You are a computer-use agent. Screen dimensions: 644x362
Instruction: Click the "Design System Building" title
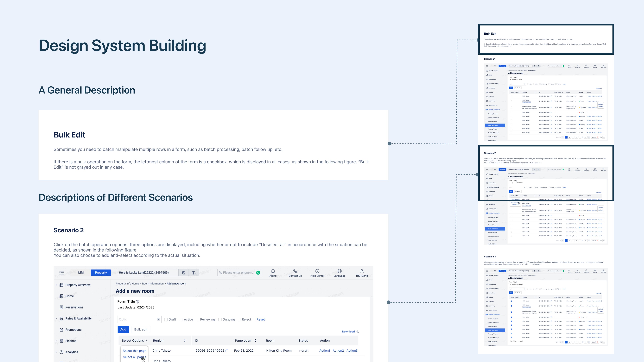coord(122,46)
